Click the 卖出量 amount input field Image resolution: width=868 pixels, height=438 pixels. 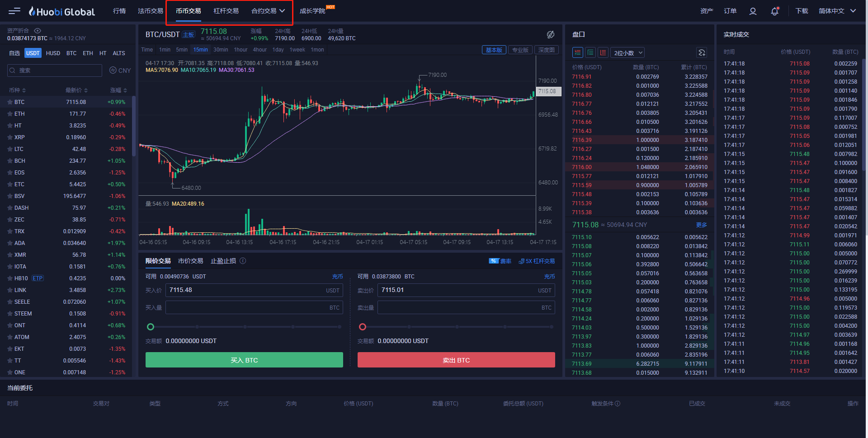466,308
